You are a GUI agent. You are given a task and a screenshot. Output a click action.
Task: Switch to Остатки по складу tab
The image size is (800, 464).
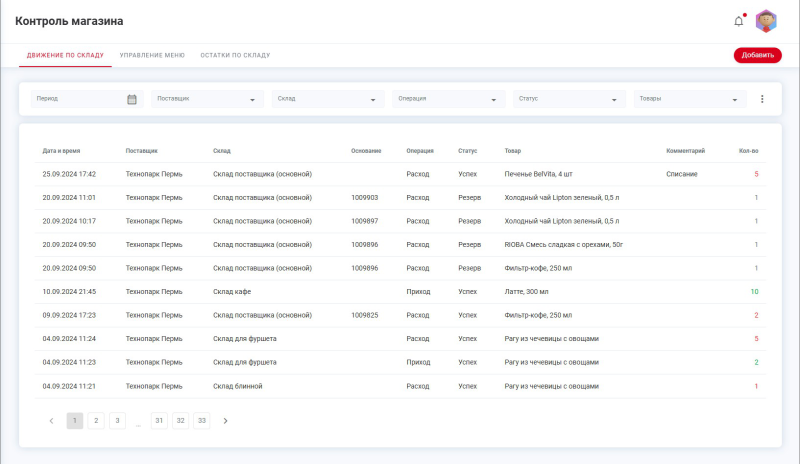click(235, 55)
